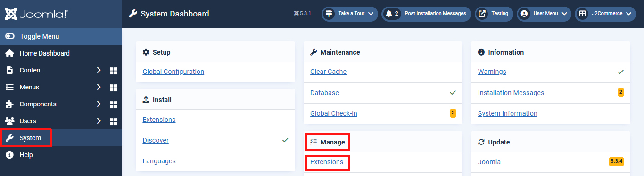Open the Warnings link
Screen dimensions: 644x176
[492, 72]
